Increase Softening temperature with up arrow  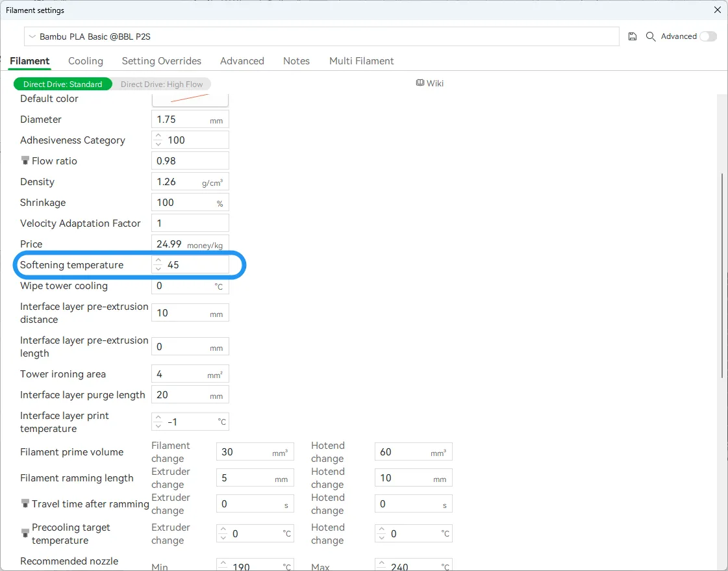pyautogui.click(x=158, y=261)
